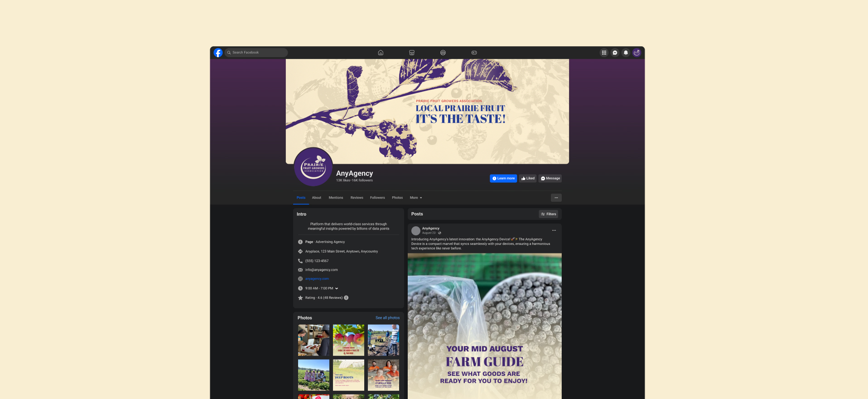Click the info@anyagency.com email text
The width and height of the screenshot is (868, 399).
tap(322, 270)
